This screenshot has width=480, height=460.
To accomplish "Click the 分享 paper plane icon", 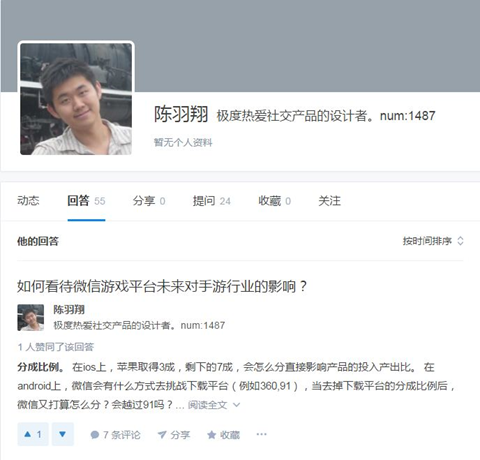I will click(162, 435).
